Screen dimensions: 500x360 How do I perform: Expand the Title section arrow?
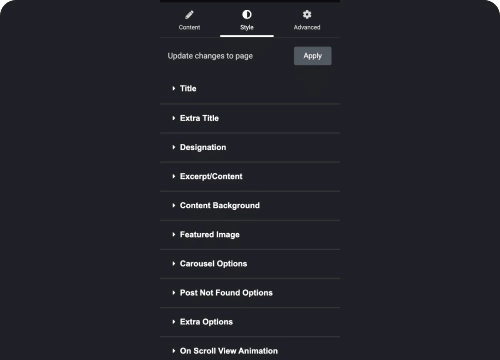pyautogui.click(x=174, y=88)
